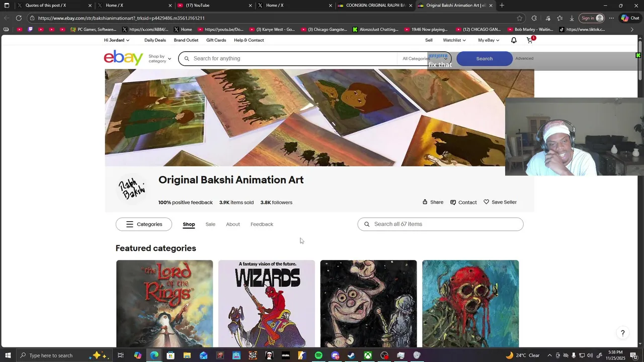The image size is (644, 362).
Task: Click Search all 67 items field
Action: pos(440,224)
